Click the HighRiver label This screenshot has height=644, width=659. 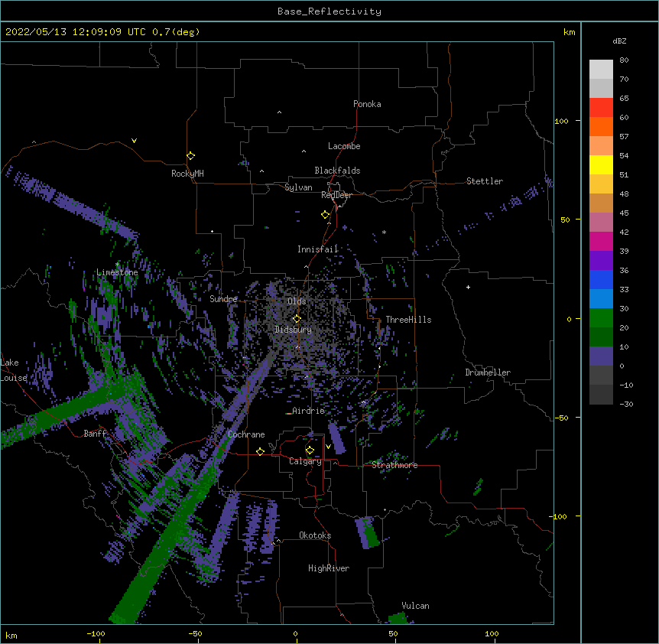tap(329, 568)
